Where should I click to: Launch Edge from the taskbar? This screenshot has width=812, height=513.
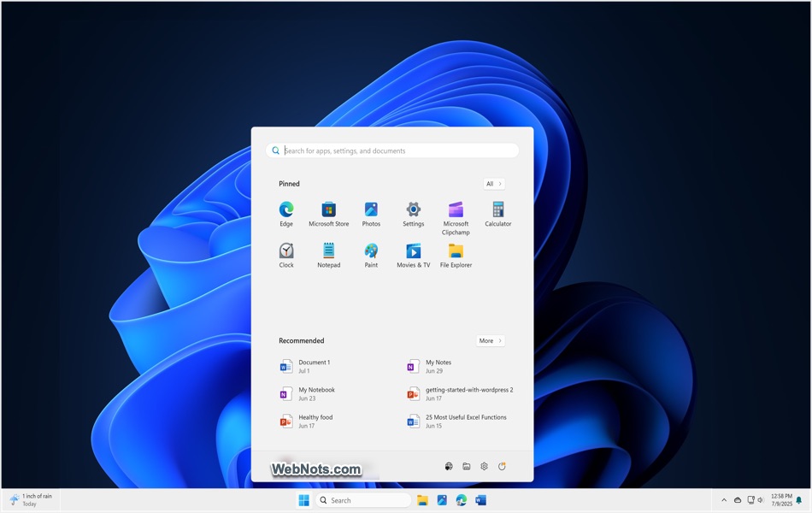coord(461,500)
